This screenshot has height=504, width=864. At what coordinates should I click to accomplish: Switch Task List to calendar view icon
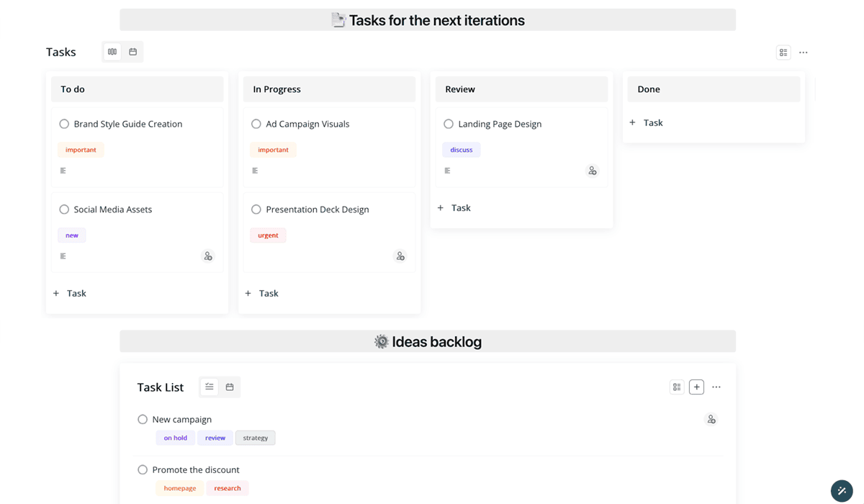coord(230,387)
